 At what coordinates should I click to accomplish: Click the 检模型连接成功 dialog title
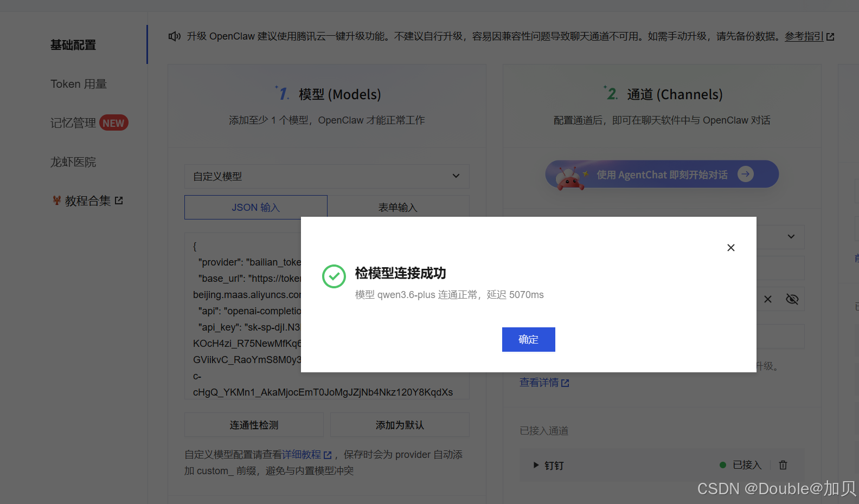(x=401, y=273)
